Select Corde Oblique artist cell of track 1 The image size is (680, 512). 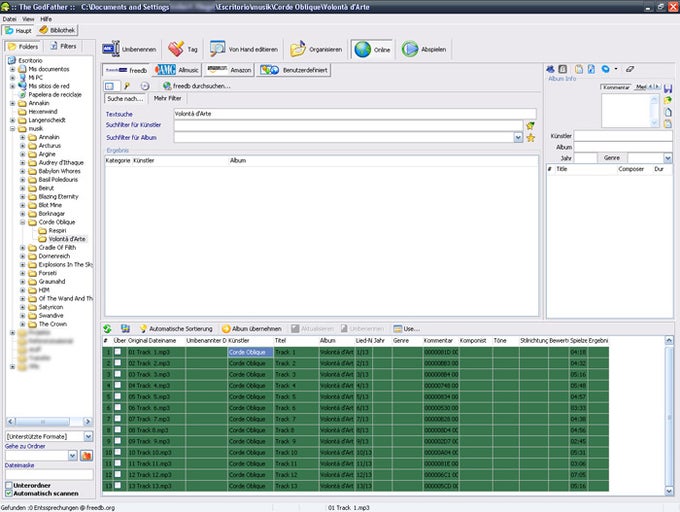point(250,352)
